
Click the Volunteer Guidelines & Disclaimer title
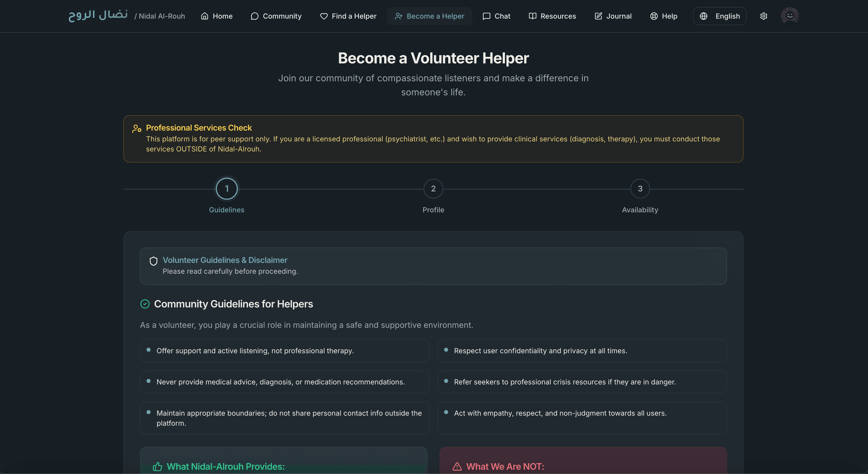[225, 260]
